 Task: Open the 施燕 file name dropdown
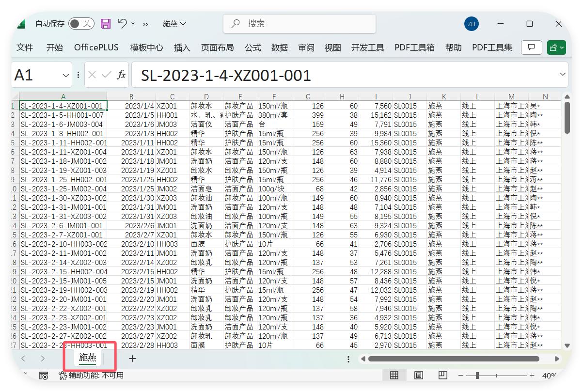click(x=174, y=23)
